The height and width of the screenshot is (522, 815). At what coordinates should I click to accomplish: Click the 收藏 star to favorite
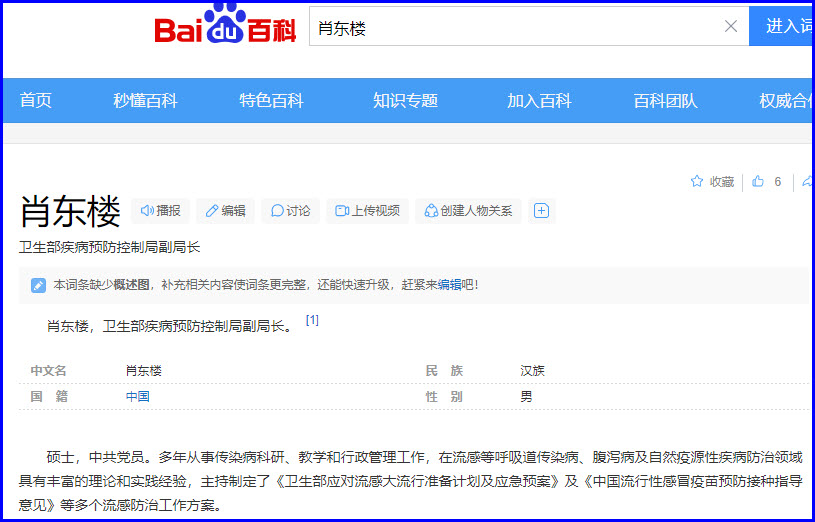click(712, 182)
